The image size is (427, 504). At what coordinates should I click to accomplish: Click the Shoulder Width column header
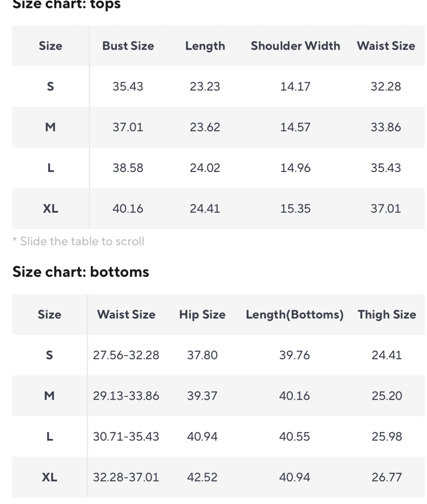[x=295, y=46]
